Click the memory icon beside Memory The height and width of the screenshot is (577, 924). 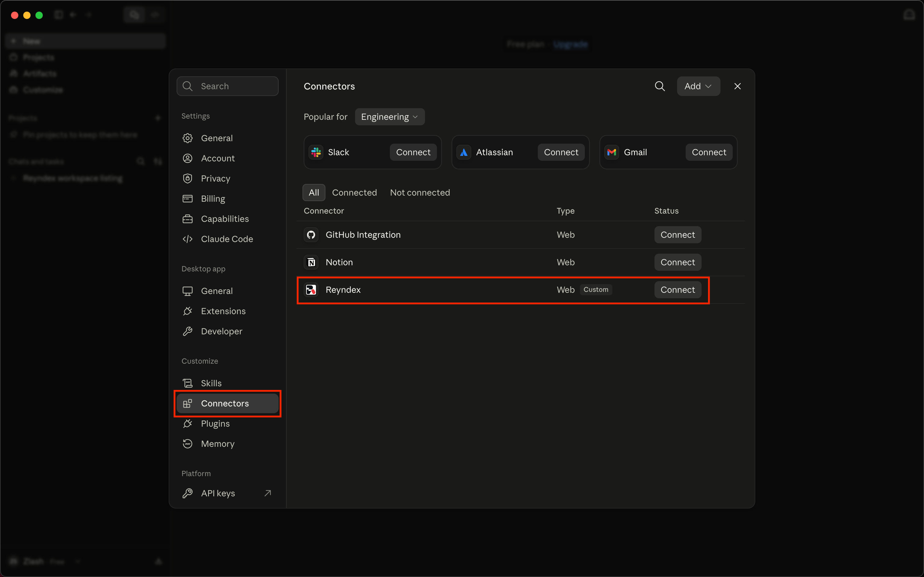coord(187,444)
